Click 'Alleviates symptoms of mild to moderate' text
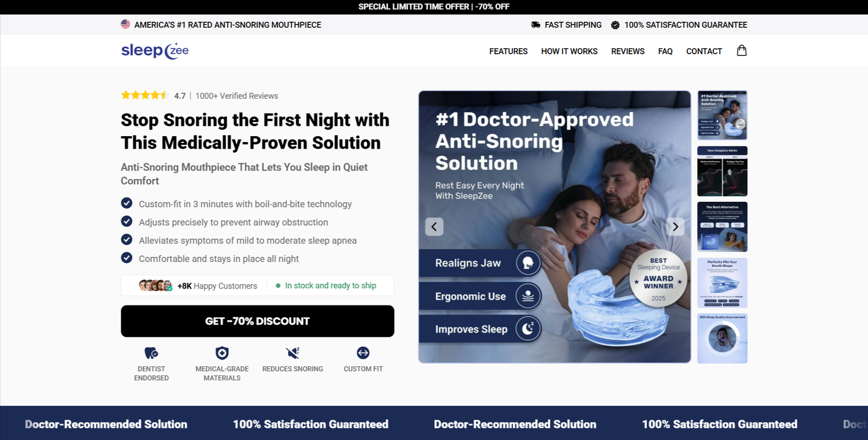 point(248,240)
